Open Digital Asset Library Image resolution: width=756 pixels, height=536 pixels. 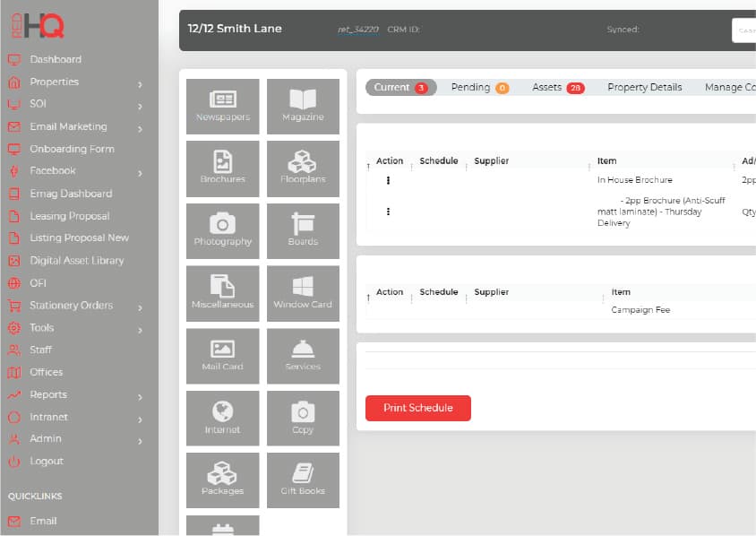(77, 261)
